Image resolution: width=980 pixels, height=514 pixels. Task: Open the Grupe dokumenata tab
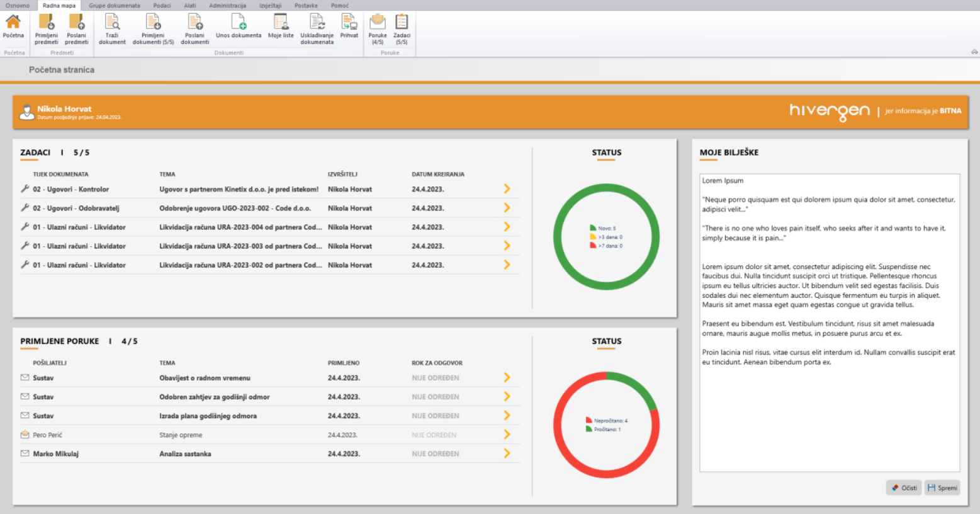[115, 6]
